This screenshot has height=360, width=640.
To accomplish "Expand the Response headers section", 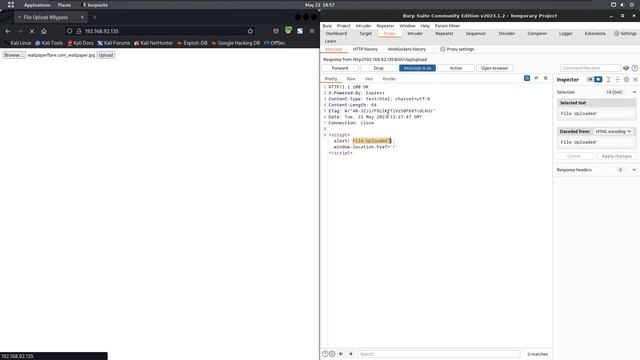I will (x=634, y=170).
